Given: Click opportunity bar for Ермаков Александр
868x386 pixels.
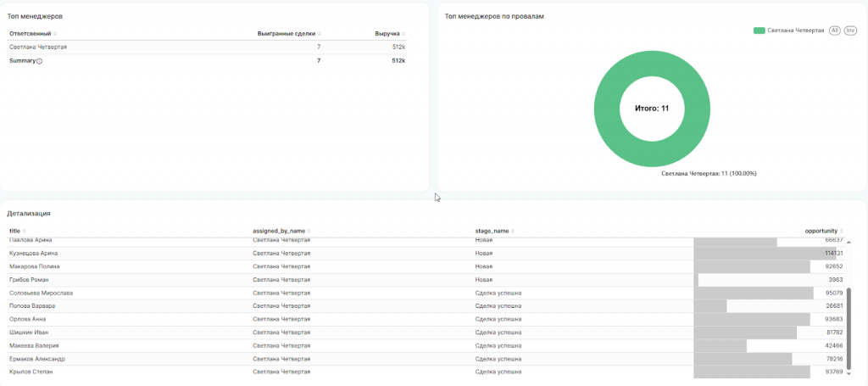Looking at the screenshot, I should tap(742, 359).
